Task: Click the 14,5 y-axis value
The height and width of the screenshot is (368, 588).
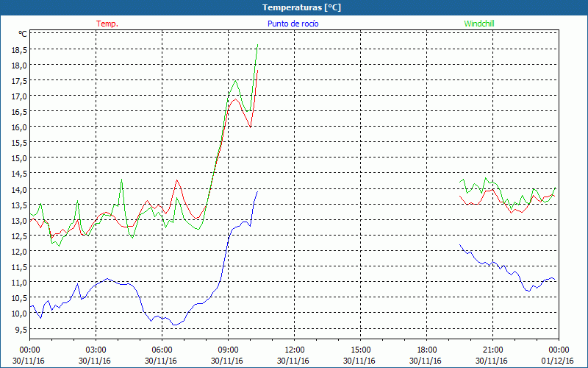Action: click(x=19, y=174)
